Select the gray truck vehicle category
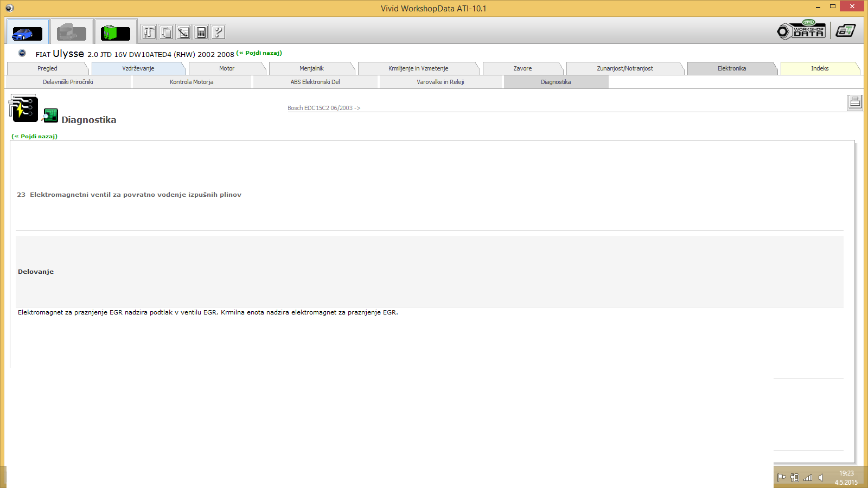The height and width of the screenshot is (488, 868). pyautogui.click(x=72, y=32)
